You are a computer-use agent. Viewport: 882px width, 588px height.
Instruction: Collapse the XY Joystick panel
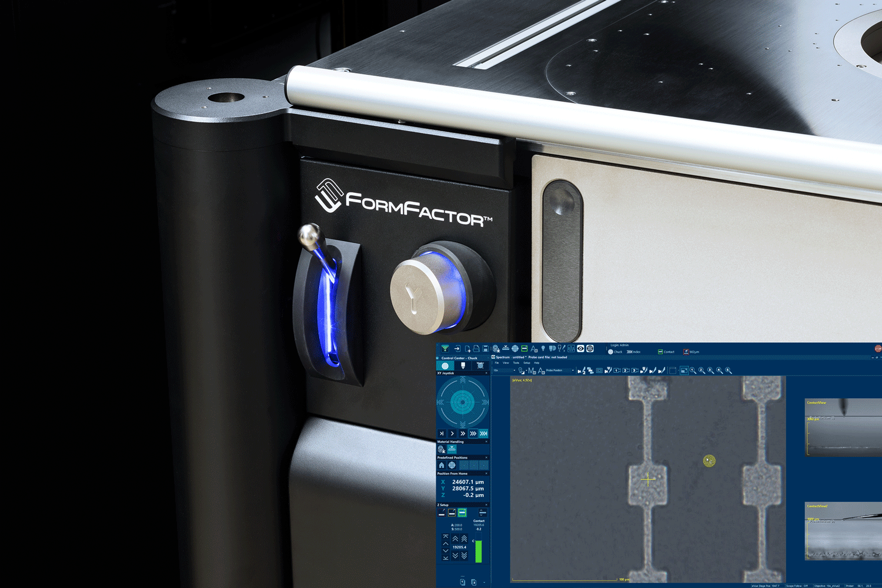click(x=486, y=373)
